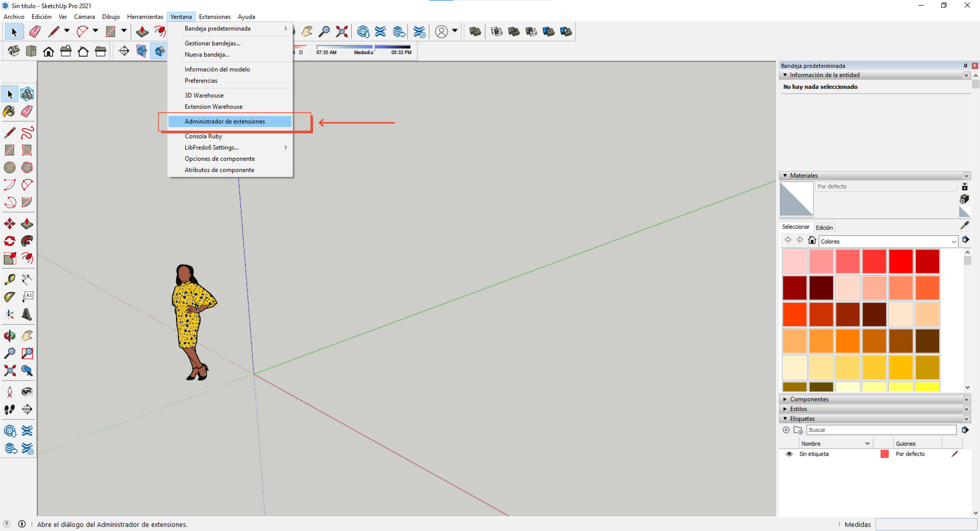This screenshot has width=980, height=531.
Task: Select the Zoom Window tool in left toolbar
Action: [x=27, y=353]
